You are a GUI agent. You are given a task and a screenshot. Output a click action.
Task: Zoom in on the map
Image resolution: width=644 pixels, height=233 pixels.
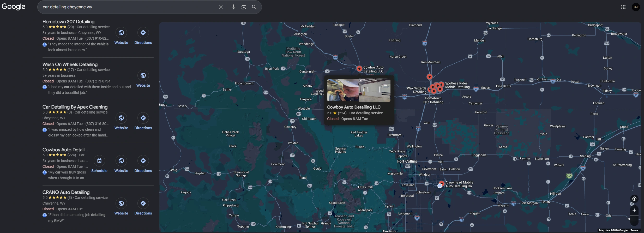(x=634, y=211)
